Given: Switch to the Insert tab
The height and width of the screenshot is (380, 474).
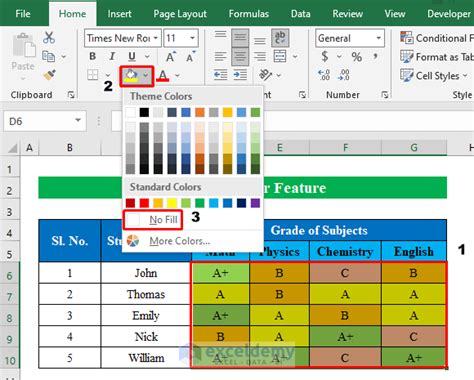Looking at the screenshot, I should pos(119,14).
